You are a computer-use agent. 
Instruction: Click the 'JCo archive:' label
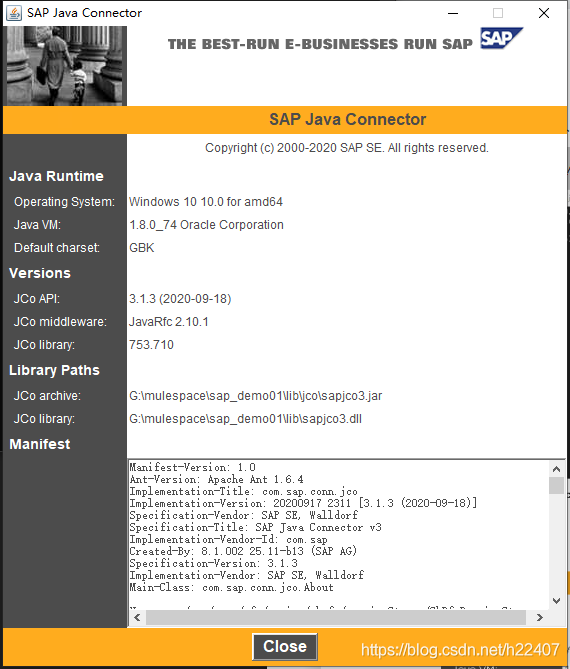click(x=47, y=396)
